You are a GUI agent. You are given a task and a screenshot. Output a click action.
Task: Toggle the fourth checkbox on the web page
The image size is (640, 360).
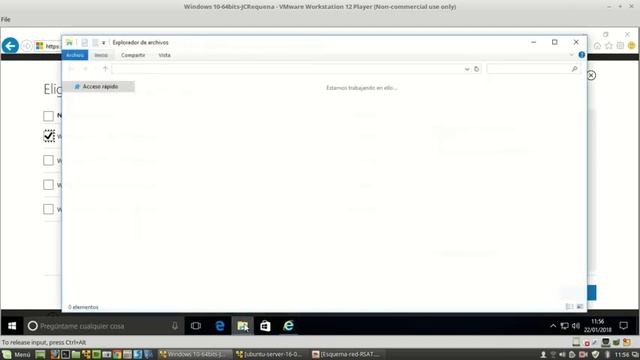click(x=48, y=184)
